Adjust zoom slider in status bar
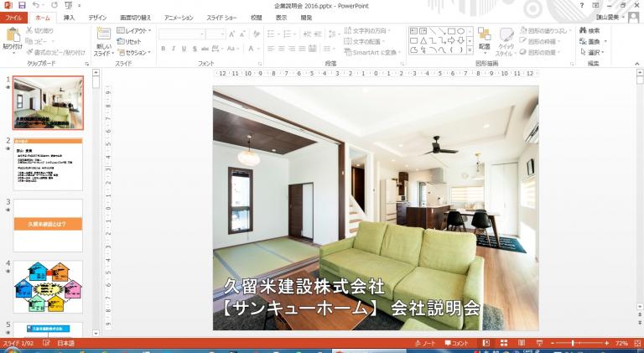644x353 pixels. (x=573, y=343)
